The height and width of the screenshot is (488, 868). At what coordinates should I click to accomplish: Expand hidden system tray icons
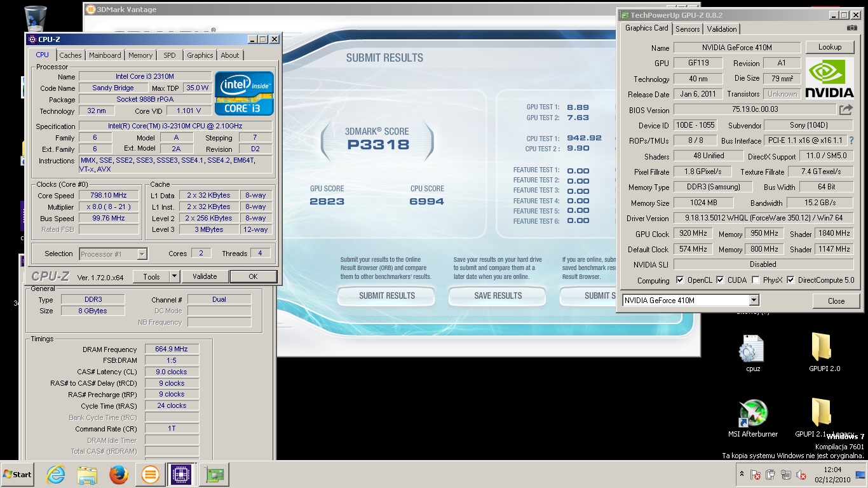(x=741, y=475)
